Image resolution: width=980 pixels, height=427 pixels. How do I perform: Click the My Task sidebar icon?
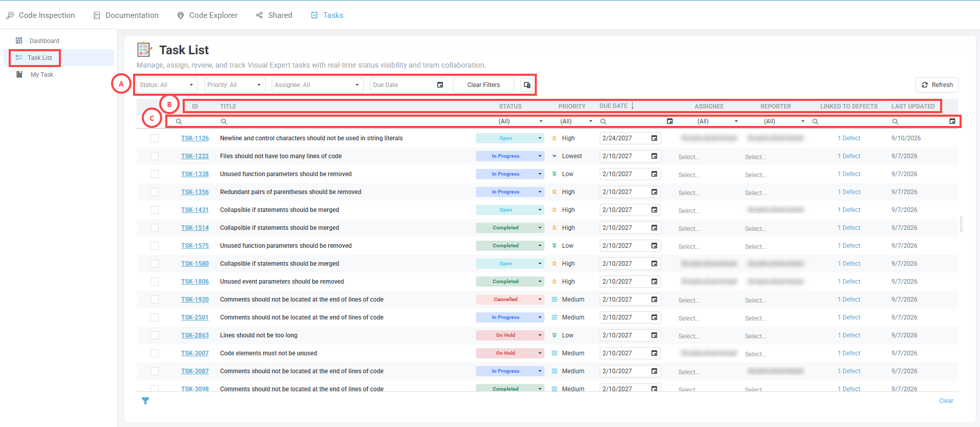click(x=19, y=74)
